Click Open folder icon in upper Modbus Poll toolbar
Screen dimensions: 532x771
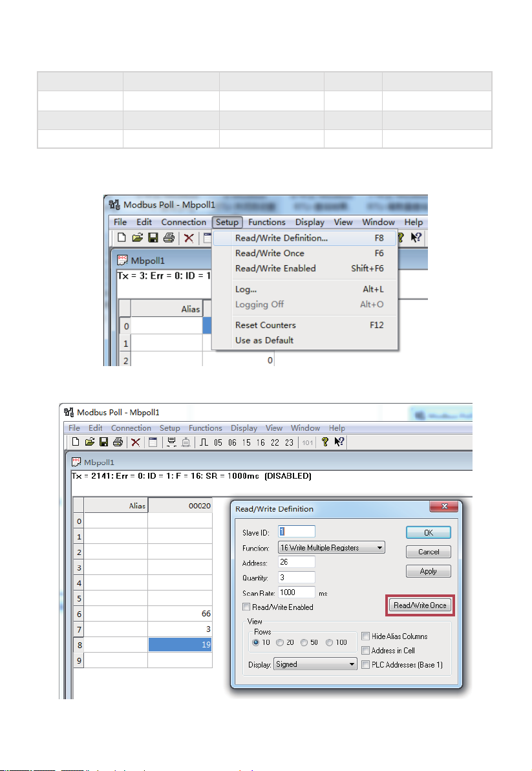pyautogui.click(x=138, y=238)
